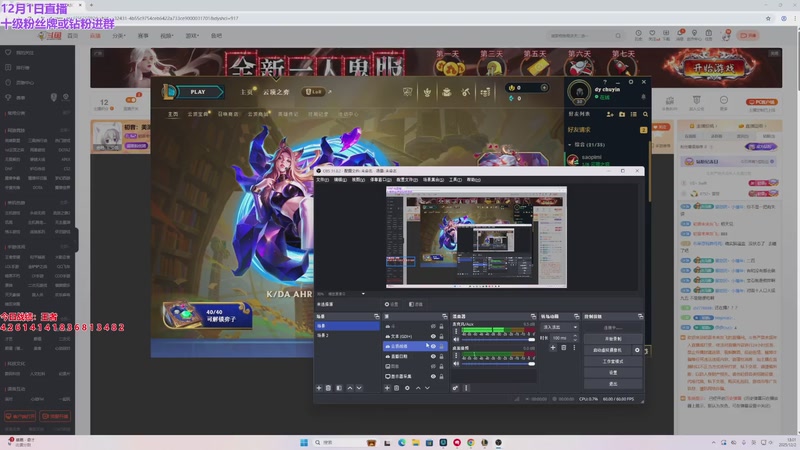Remove selected source with trash icon

(396, 388)
